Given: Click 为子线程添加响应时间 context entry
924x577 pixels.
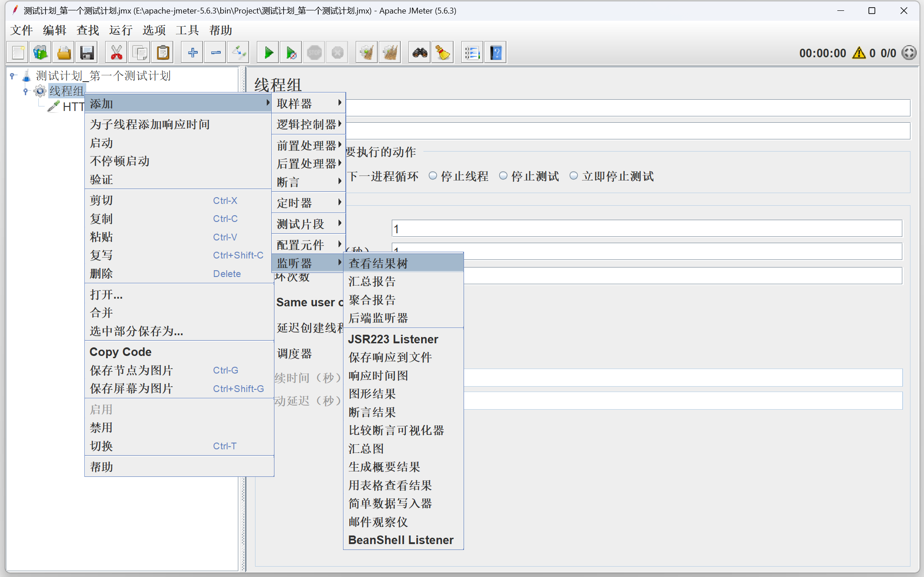Looking at the screenshot, I should coord(179,124).
